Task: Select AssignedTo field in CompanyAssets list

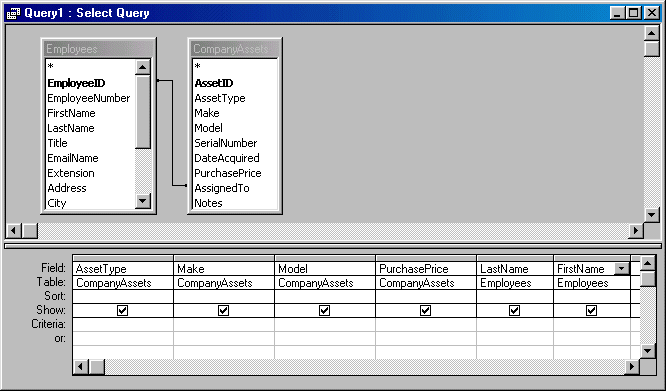Action: pos(222,188)
